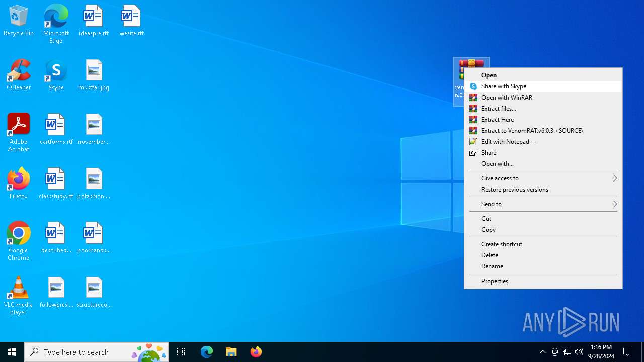Open Properties from the context menu
This screenshot has width=644, height=362.
tap(543, 281)
